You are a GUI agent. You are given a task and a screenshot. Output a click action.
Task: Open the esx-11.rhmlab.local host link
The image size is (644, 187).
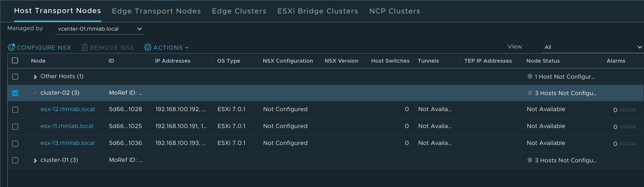click(x=67, y=126)
